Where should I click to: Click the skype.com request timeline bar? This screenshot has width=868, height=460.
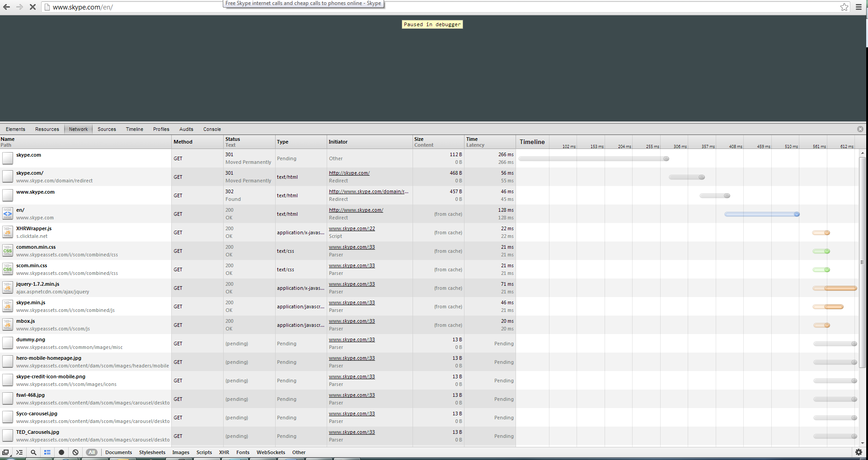(594, 159)
